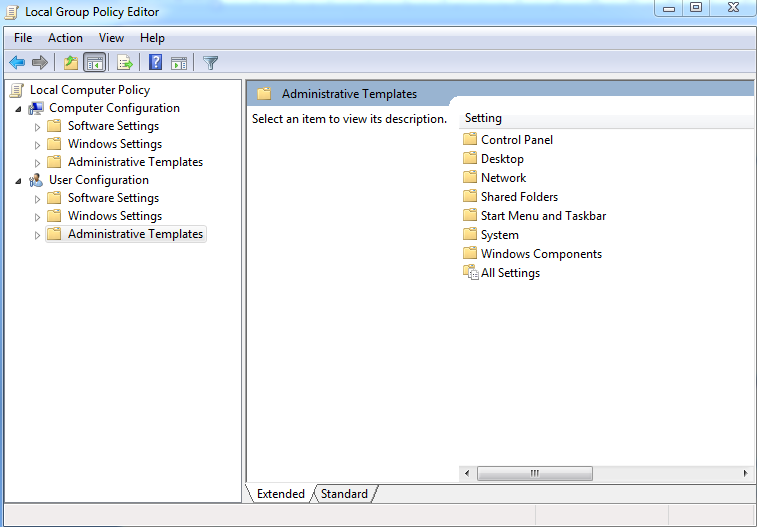Select the System list entry

[x=500, y=235]
